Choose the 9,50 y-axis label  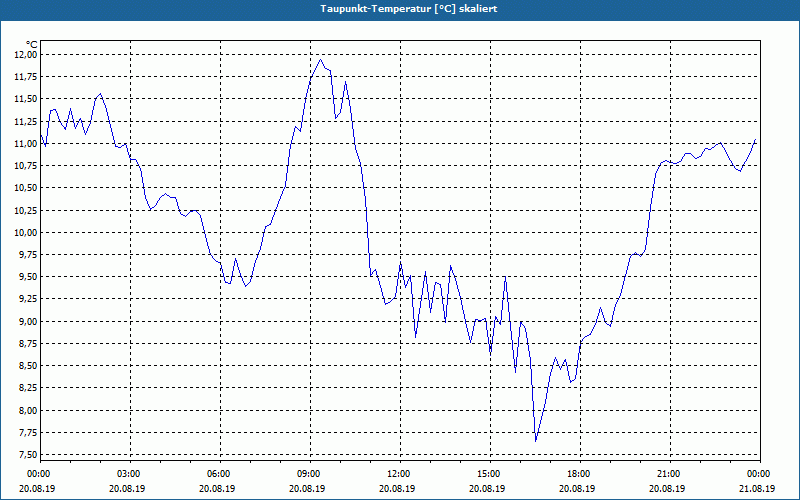pyautogui.click(x=28, y=277)
